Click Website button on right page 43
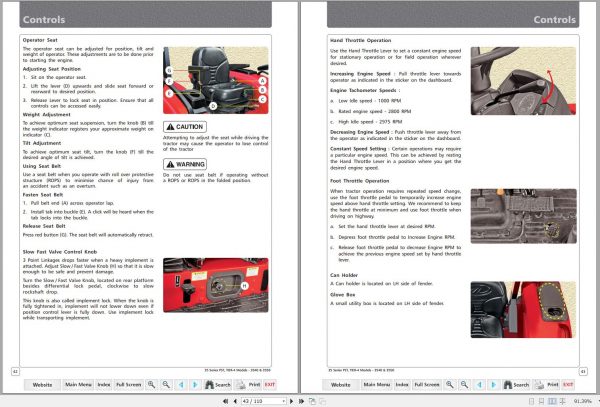The image size is (600, 407). coord(340,384)
